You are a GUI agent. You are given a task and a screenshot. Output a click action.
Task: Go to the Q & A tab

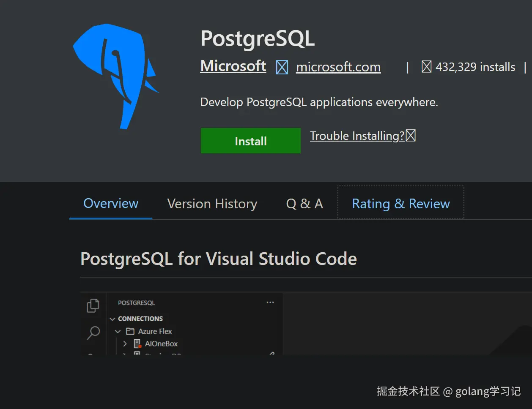click(304, 204)
